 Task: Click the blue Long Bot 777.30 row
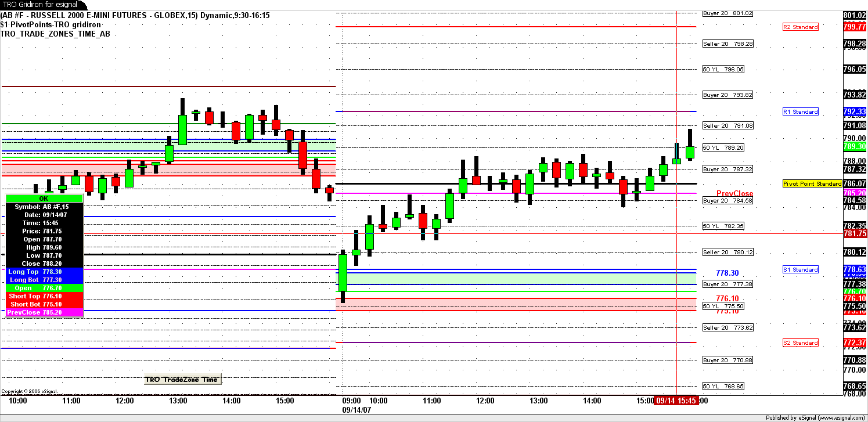[x=44, y=280]
